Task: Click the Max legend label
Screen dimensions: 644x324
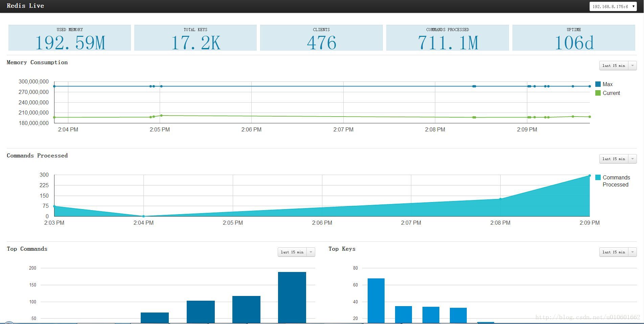Action: point(607,84)
